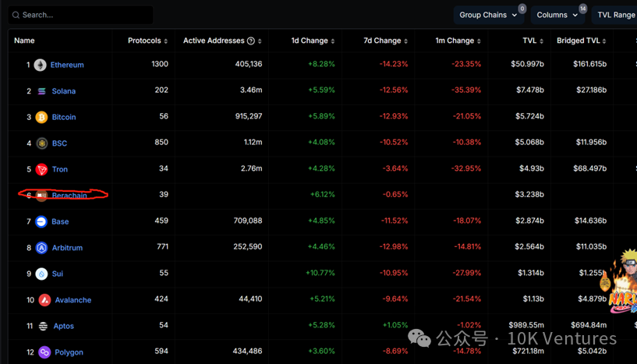Click the Ethereum chain logo icon
Image resolution: width=637 pixels, height=364 pixels.
[41, 65]
